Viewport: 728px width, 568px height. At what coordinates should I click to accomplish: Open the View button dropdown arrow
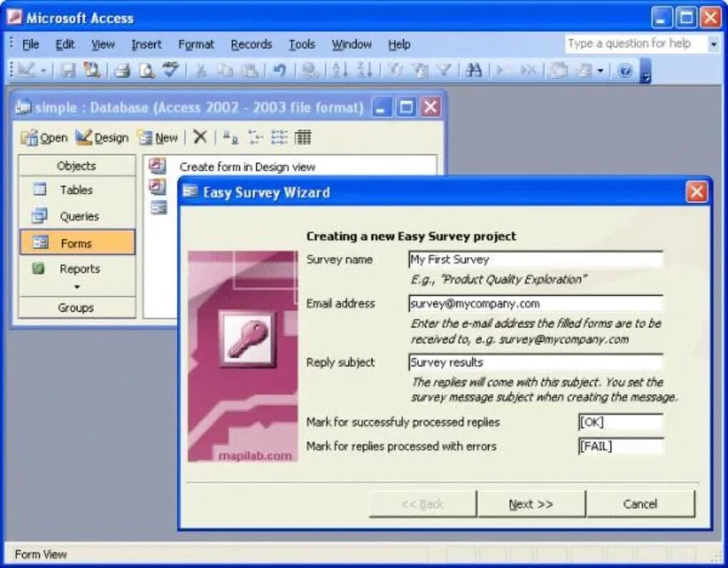point(43,71)
